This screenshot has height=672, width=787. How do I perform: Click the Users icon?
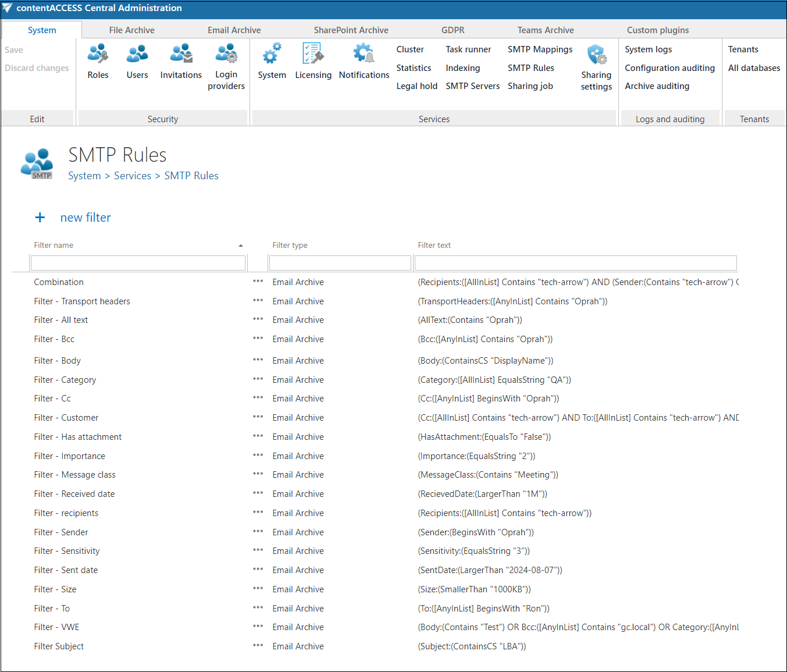[x=137, y=54]
